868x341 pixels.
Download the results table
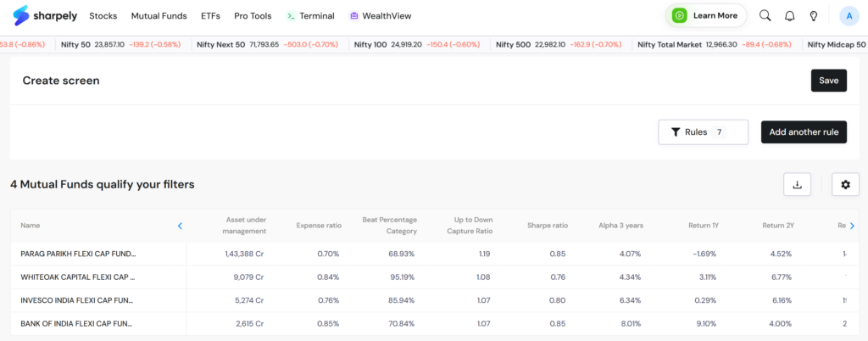click(797, 184)
